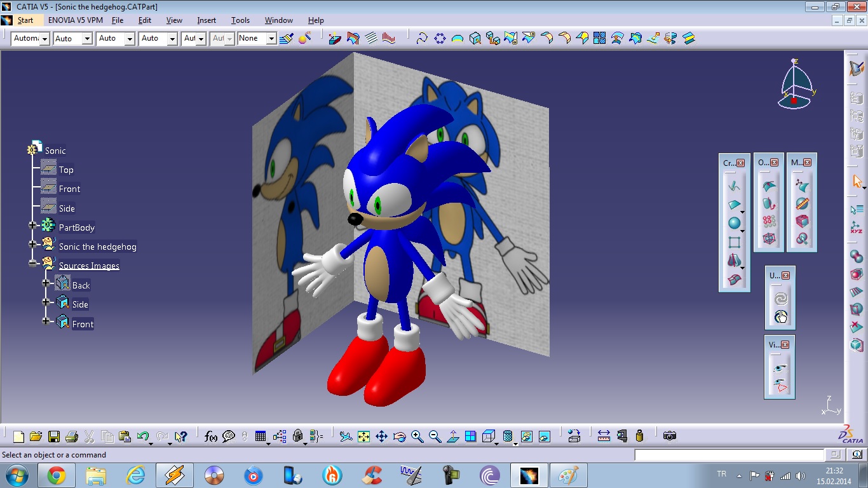Click the power input command field
The image size is (868, 488).
tap(729, 455)
